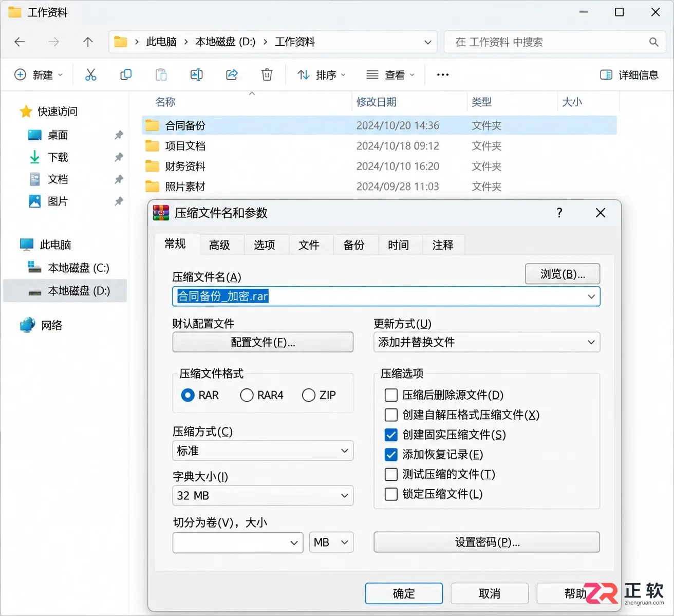Open the volume size unit MB dropdown
This screenshot has width=674, height=616.
(x=331, y=543)
